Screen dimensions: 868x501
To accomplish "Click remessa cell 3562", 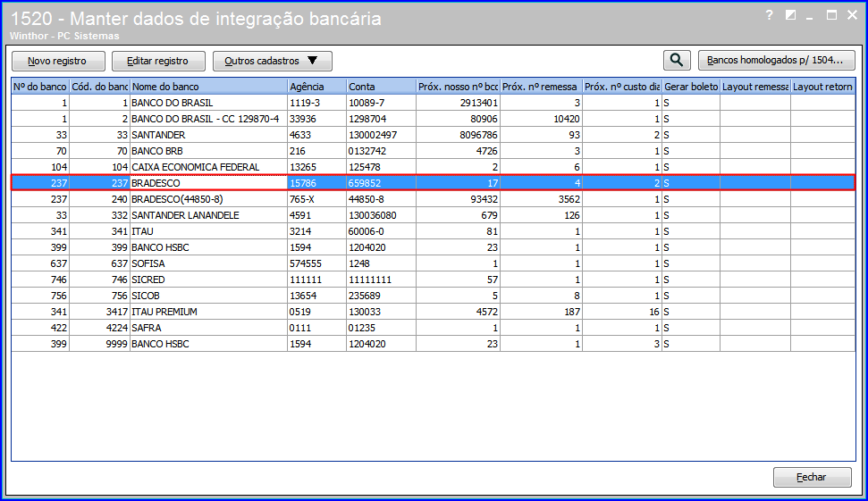I will (x=541, y=199).
